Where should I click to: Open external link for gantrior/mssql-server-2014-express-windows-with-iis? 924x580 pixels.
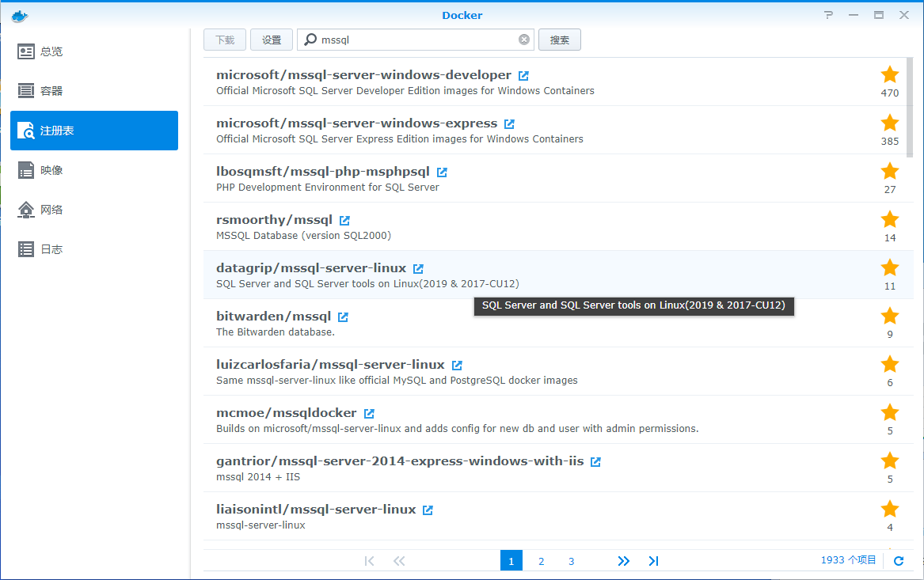pyautogui.click(x=595, y=461)
